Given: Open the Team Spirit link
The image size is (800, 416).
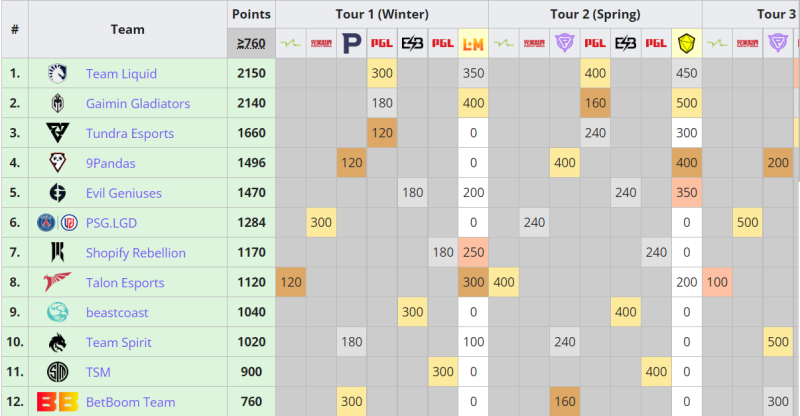Looking at the screenshot, I should pyautogui.click(x=118, y=343).
